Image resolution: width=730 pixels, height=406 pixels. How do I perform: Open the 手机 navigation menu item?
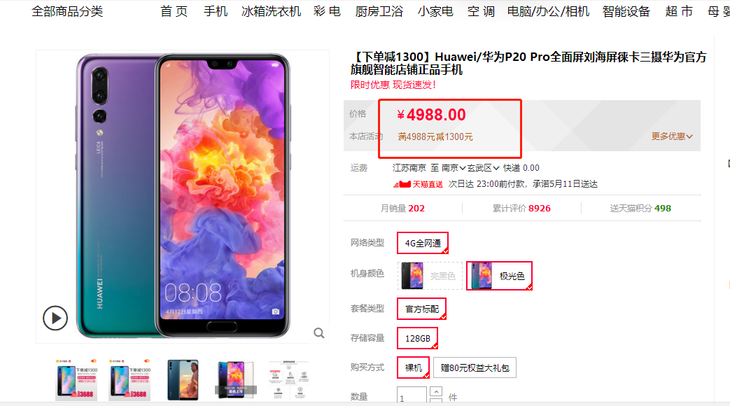coord(216,11)
